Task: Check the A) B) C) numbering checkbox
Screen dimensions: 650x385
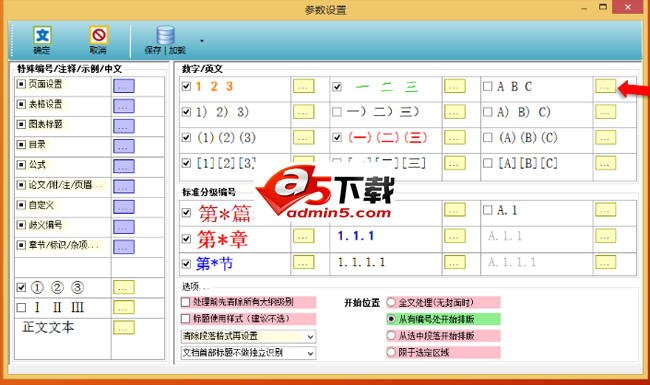Action: coord(488,112)
